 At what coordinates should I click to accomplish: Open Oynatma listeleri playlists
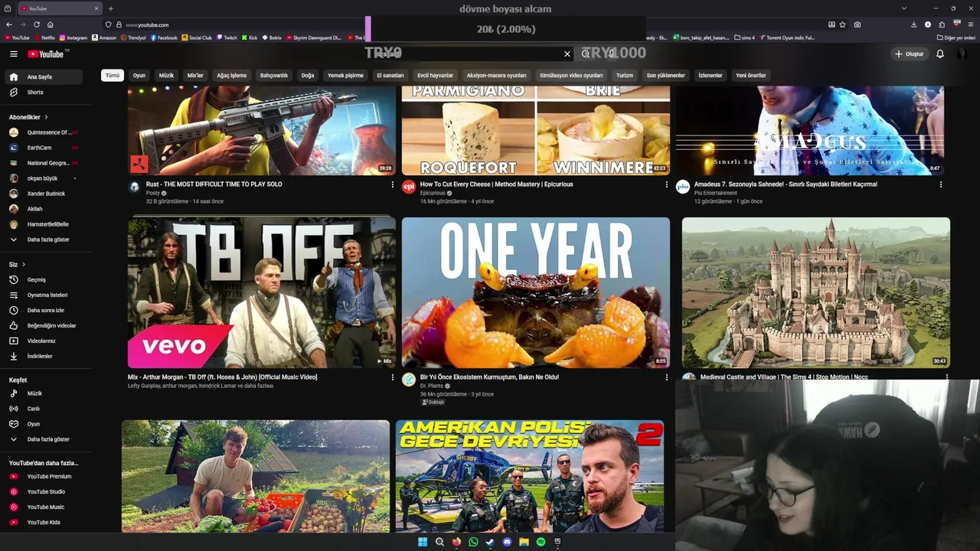[46, 295]
